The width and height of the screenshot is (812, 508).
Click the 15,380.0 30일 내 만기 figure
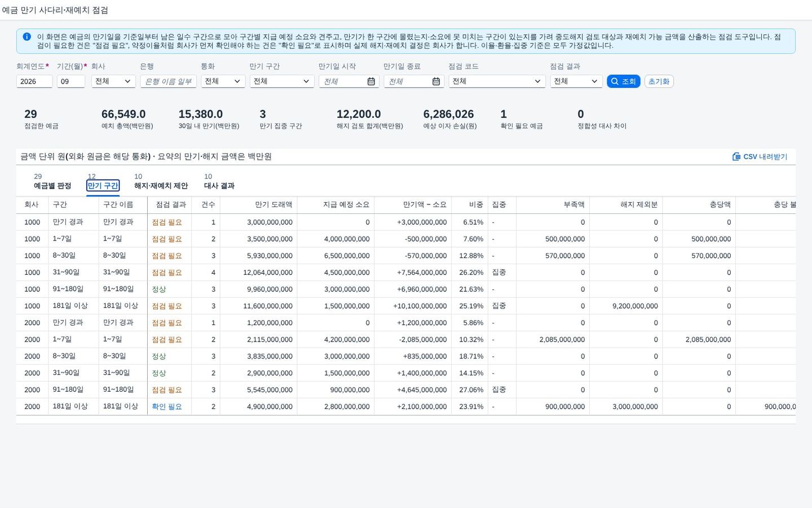[x=201, y=114]
